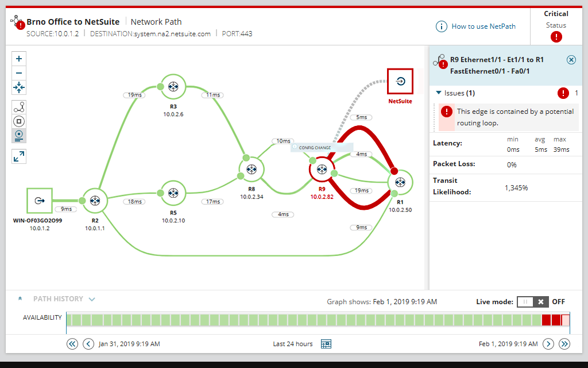Select the topology connections view icon
The width and height of the screenshot is (588, 368).
(19, 107)
